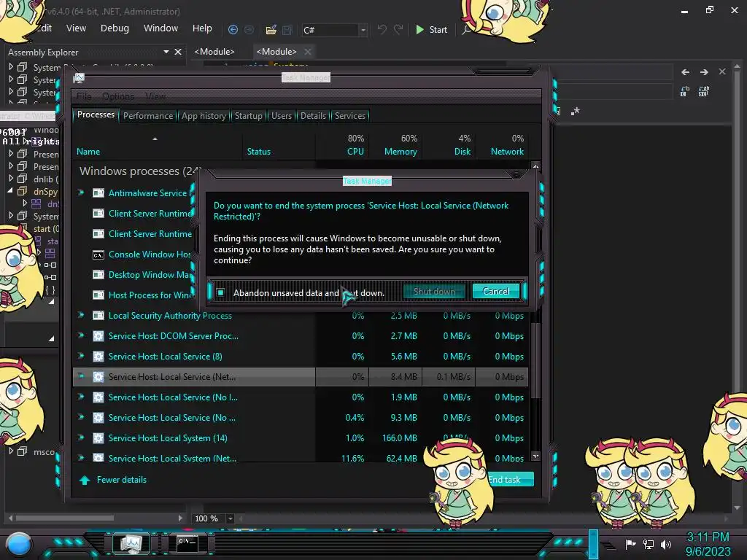
Task: Click gear icon of Service Host: Local Service (8)
Action: [98, 356]
